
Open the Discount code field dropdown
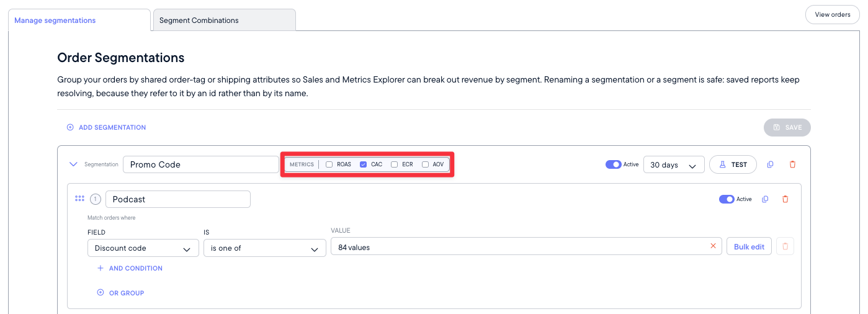click(x=143, y=248)
